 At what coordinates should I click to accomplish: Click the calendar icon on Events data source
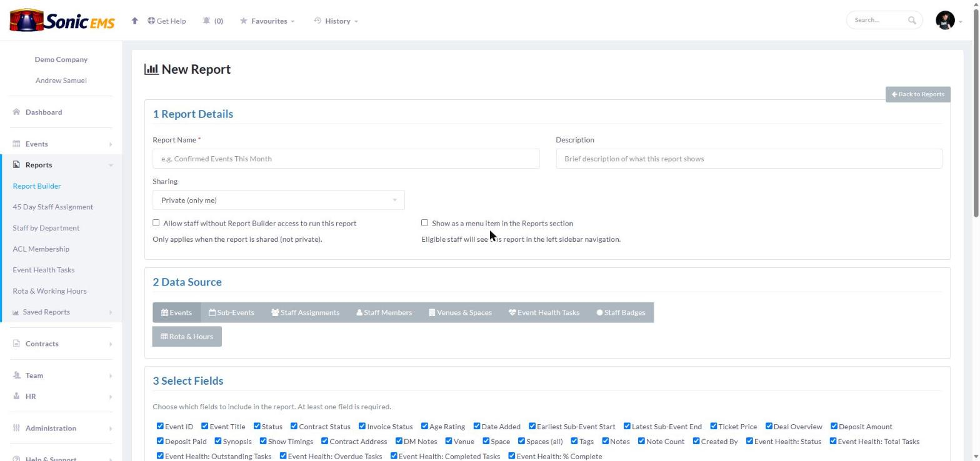click(x=164, y=312)
